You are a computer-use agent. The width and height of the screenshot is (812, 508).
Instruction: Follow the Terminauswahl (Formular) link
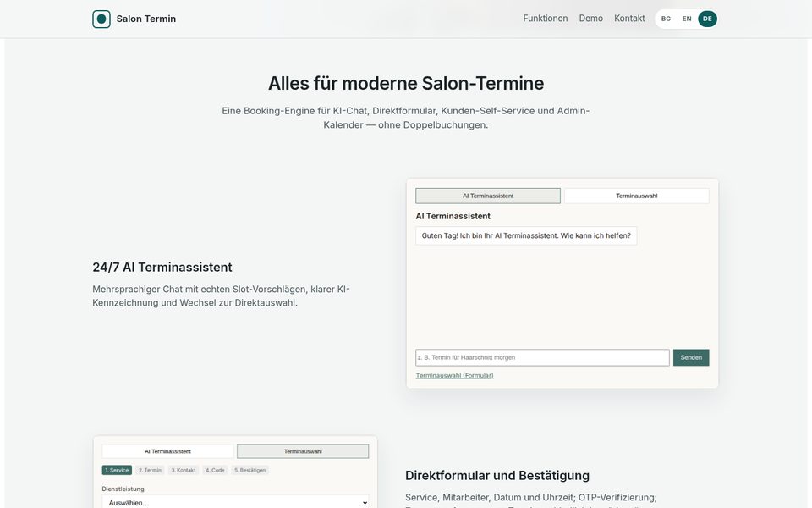pos(454,376)
